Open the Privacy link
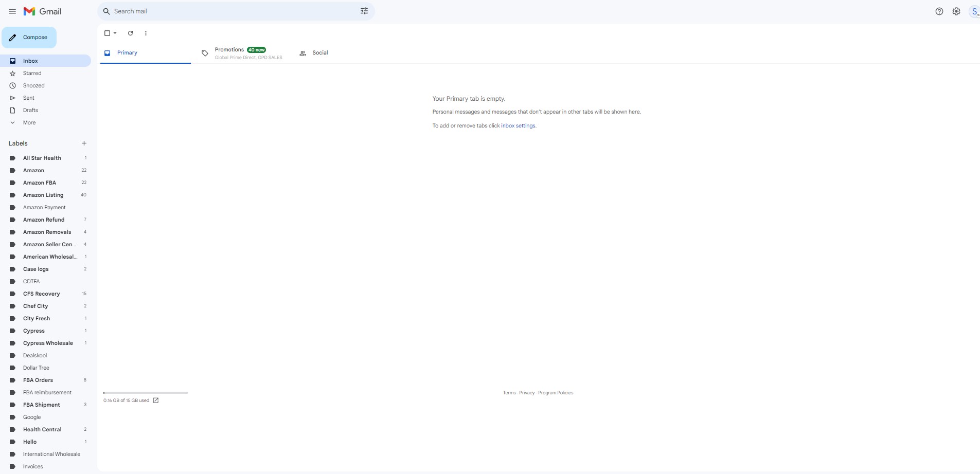The width and height of the screenshot is (980, 474). click(527, 393)
